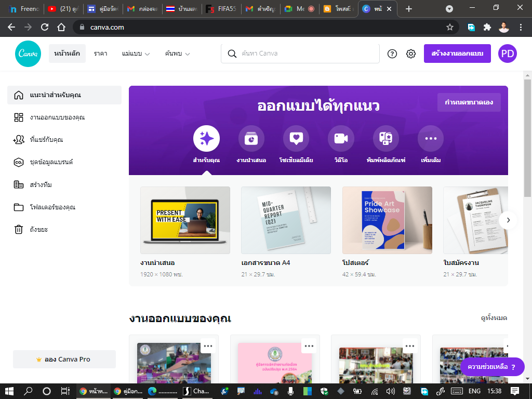Open the pink manual design thumbnail

coord(274,363)
